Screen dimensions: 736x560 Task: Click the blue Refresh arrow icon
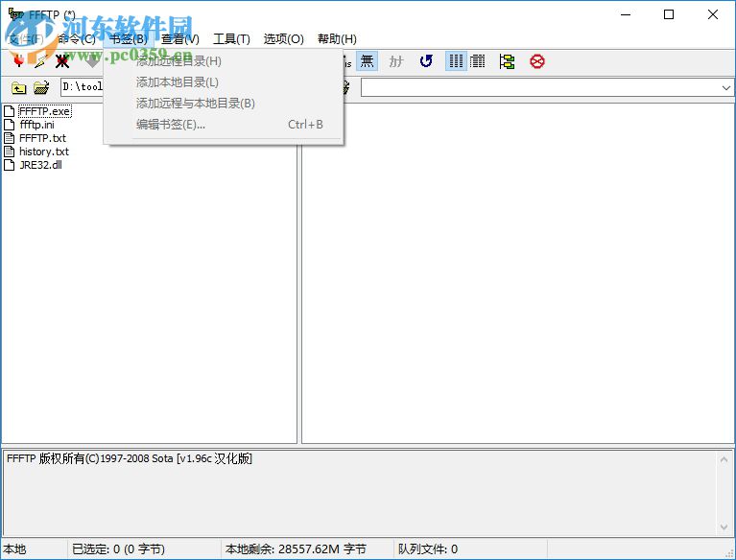426,61
